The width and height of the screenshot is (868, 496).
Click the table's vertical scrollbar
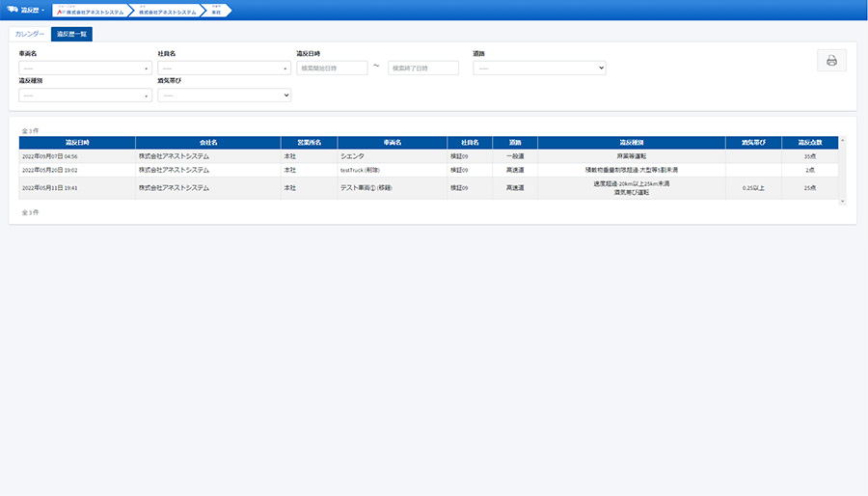(x=842, y=169)
